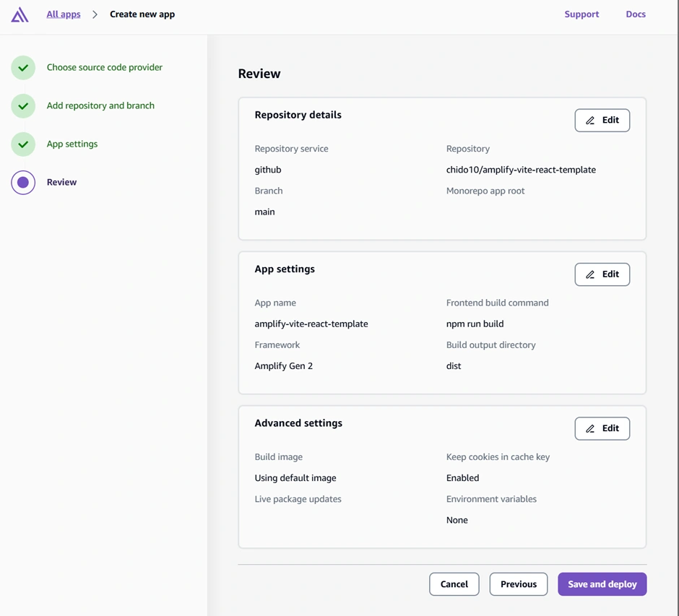Image resolution: width=679 pixels, height=616 pixels.
Task: Click the pencil icon in App settings card
Action: 590,274
